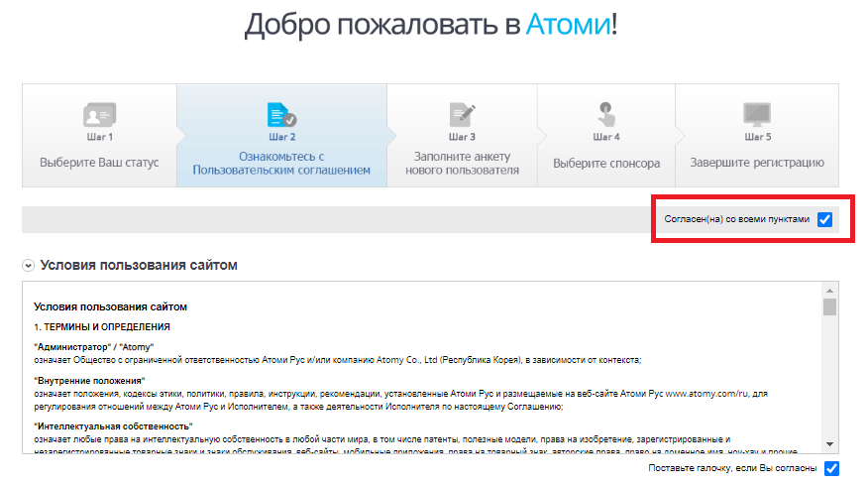Click the 'Шаг 5' label
868x485 pixels.
pyautogui.click(x=757, y=137)
